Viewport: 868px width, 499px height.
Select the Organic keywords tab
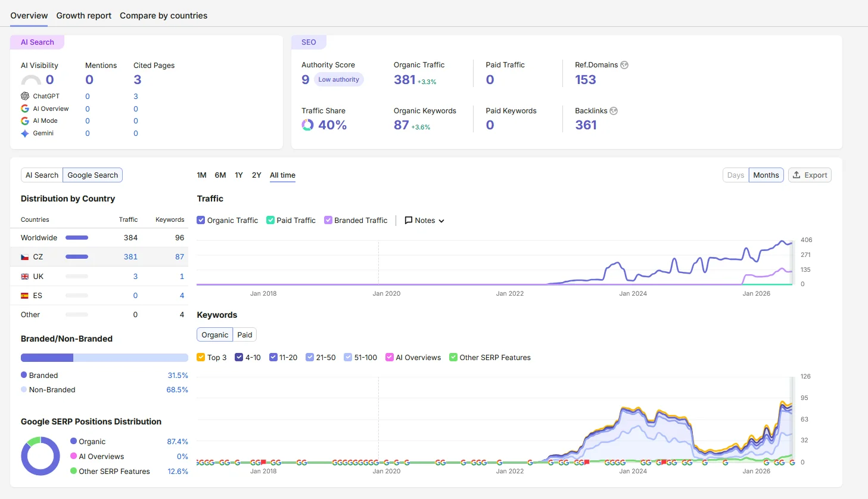tap(214, 335)
